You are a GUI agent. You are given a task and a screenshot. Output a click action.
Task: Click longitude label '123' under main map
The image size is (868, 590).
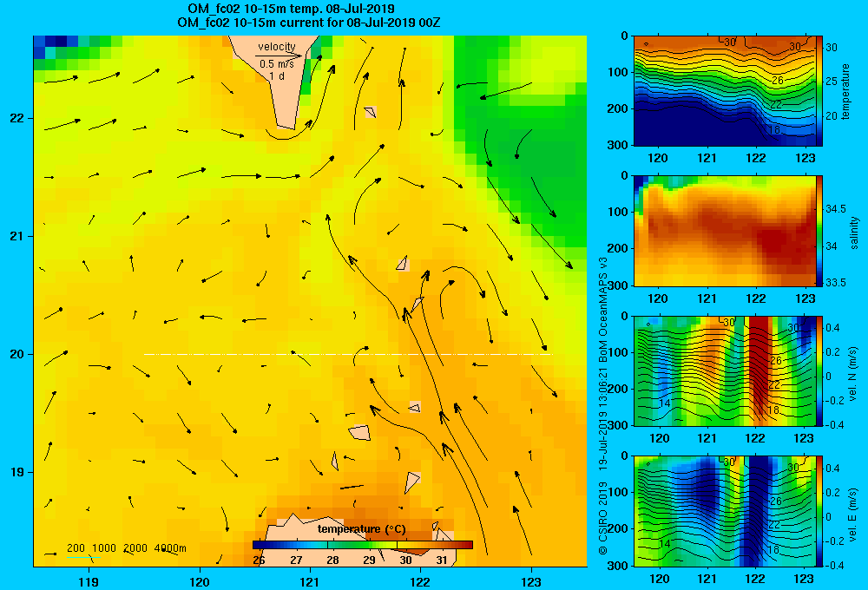pos(531,581)
